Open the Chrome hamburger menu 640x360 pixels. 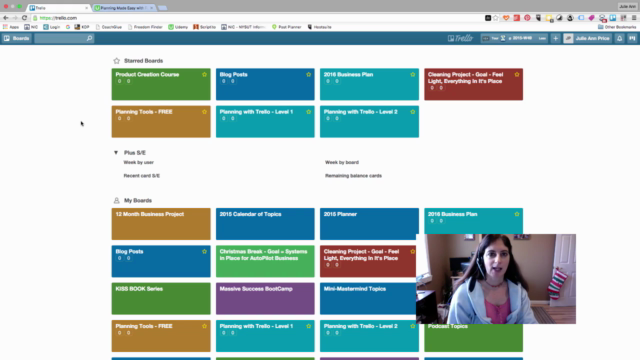point(634,18)
